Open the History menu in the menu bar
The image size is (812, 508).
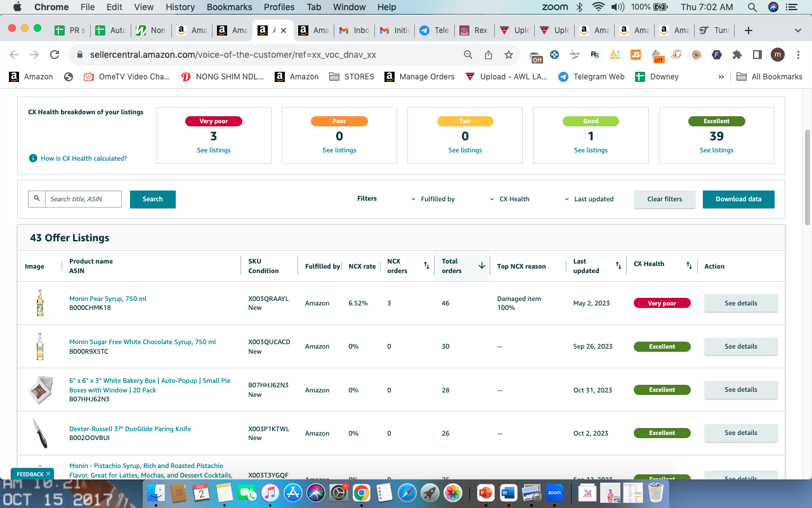(x=180, y=7)
